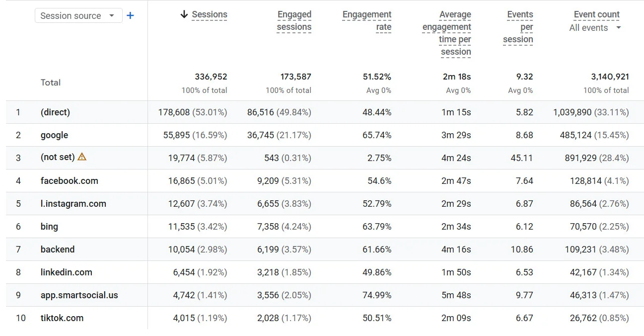Screen dimensions: 644x336
Task: Click the plus icon to add a dimension
Action: click(130, 15)
